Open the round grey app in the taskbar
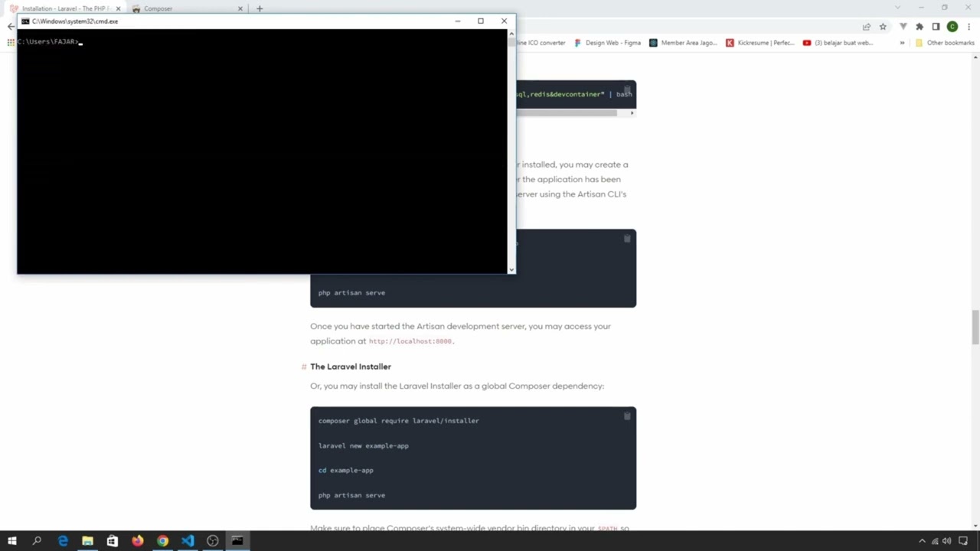This screenshot has width=980, height=551. click(x=213, y=541)
